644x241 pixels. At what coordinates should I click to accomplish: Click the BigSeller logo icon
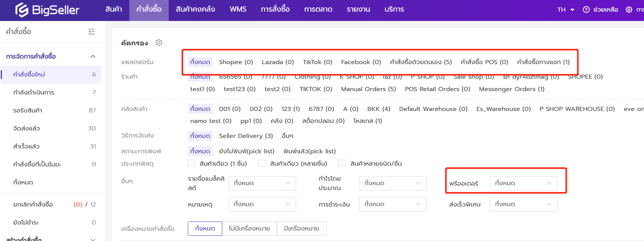point(22,10)
